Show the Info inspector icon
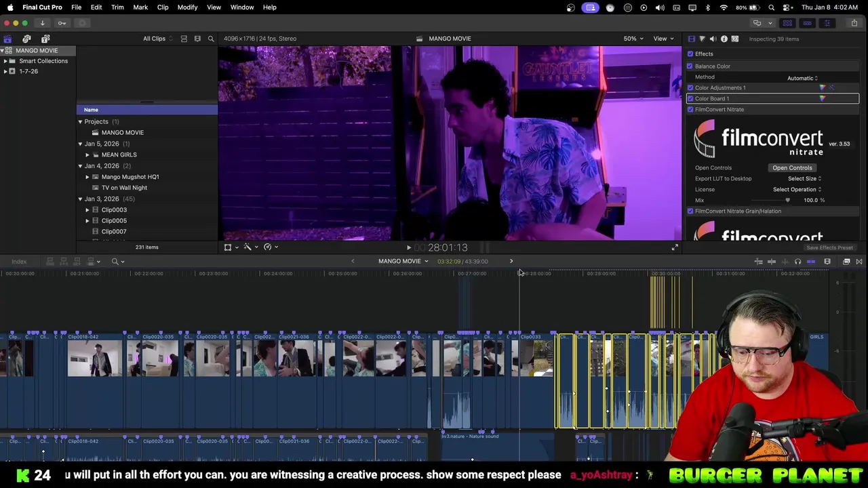Image resolution: width=868 pixels, height=488 pixels. click(x=724, y=39)
